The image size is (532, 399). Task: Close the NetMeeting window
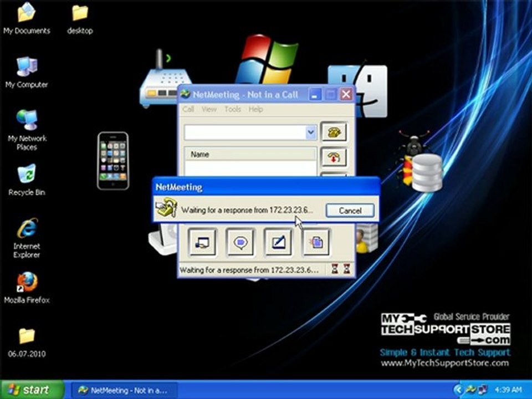point(346,94)
